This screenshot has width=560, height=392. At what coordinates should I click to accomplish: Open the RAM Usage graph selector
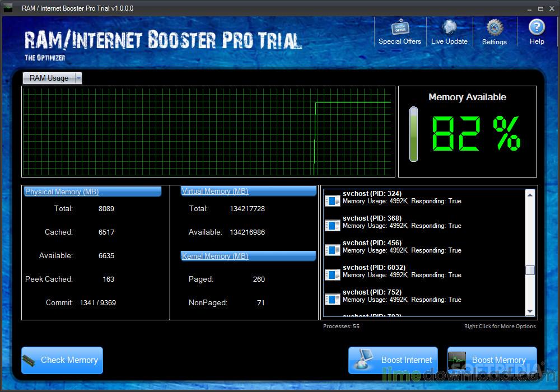click(52, 78)
